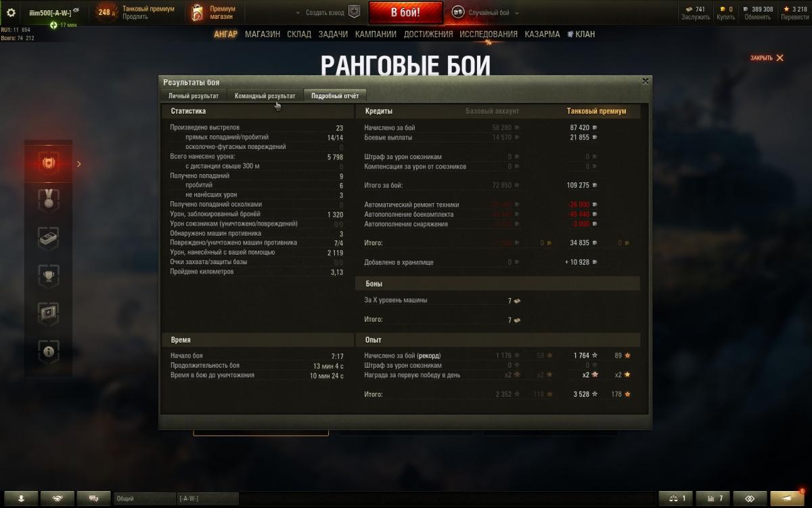Open the Общий chat channel tab
812x508 pixels.
(144, 499)
